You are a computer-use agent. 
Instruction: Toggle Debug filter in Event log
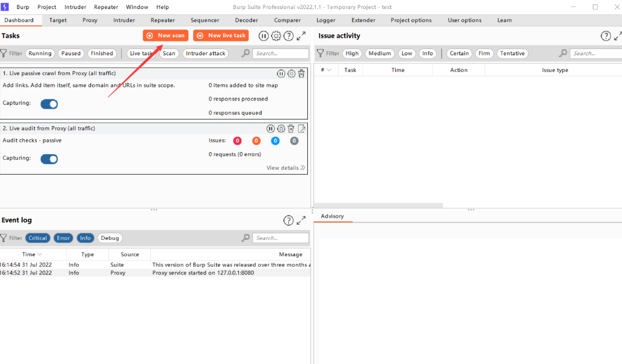coord(110,238)
